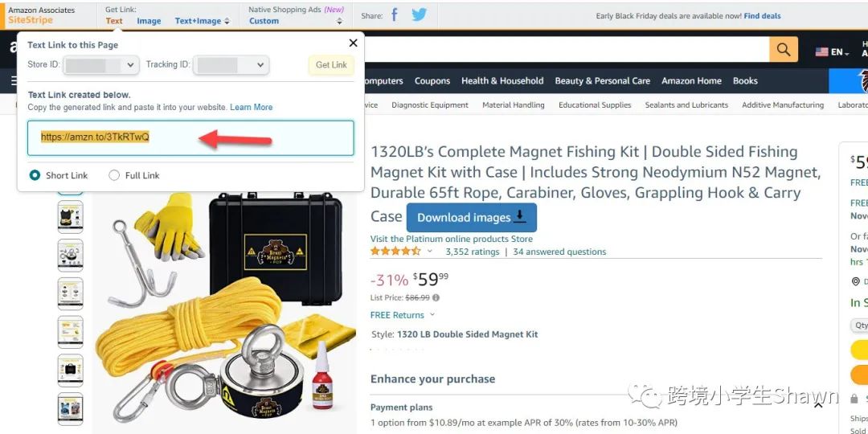
Task: Select the Full Link radio button
Action: (x=114, y=175)
